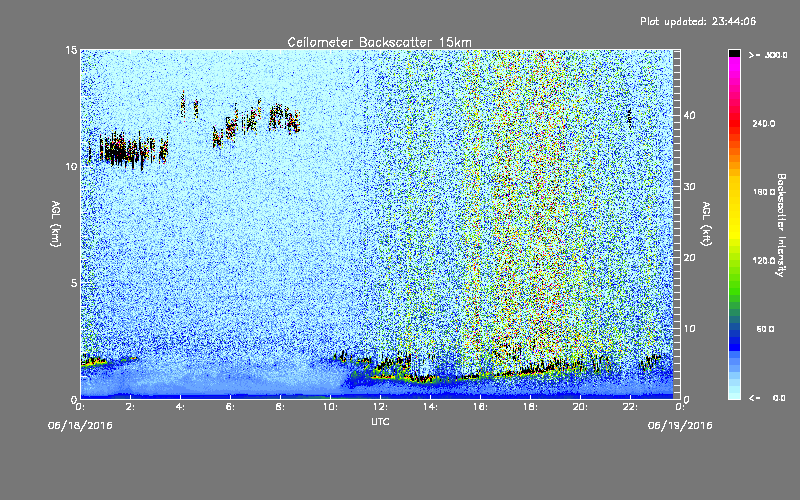The height and width of the screenshot is (500, 800).
Task: Click the "20:" hour tick on time axis
Action: 580,407
